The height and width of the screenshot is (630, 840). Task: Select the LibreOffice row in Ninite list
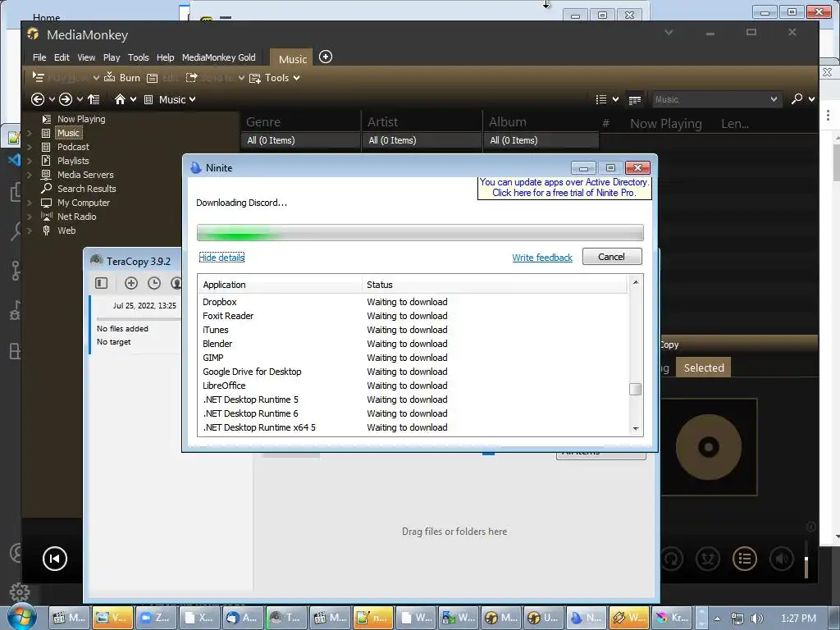click(413, 386)
